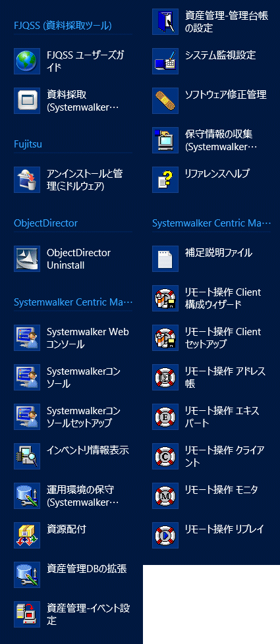Image resolution: width=280 pixels, height=644 pixels.
Task: Launch the Systemwalkerコンソール icon
Action: (x=27, y=377)
